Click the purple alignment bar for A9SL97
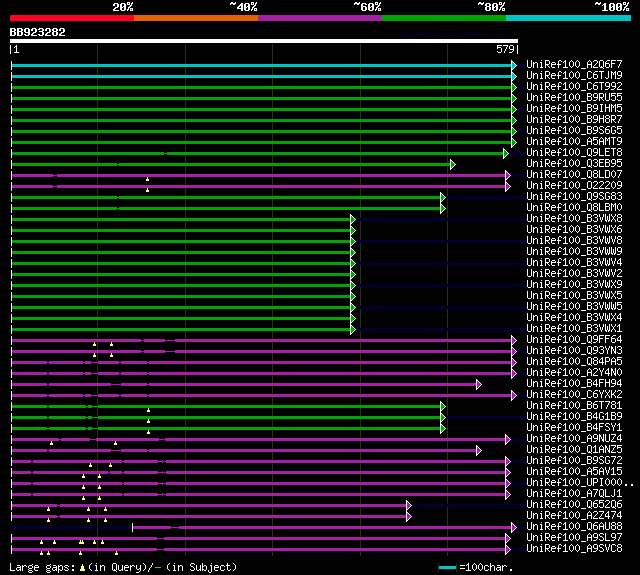 [x=258, y=539]
